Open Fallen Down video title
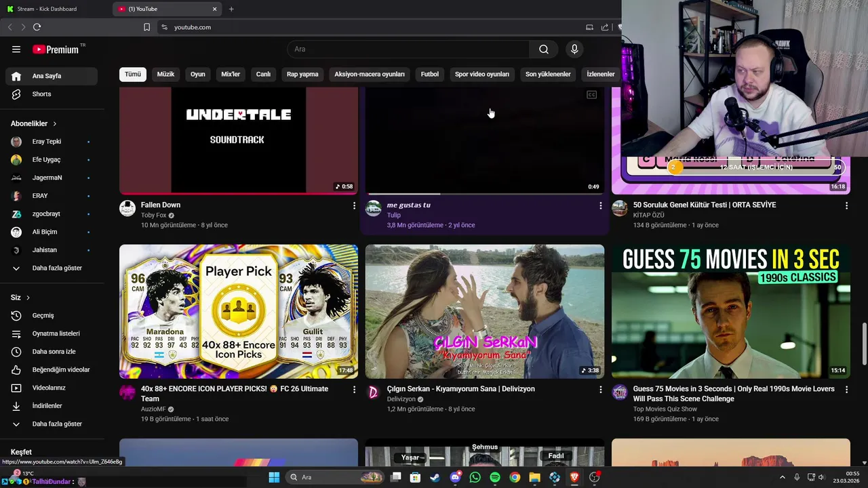 tap(161, 205)
